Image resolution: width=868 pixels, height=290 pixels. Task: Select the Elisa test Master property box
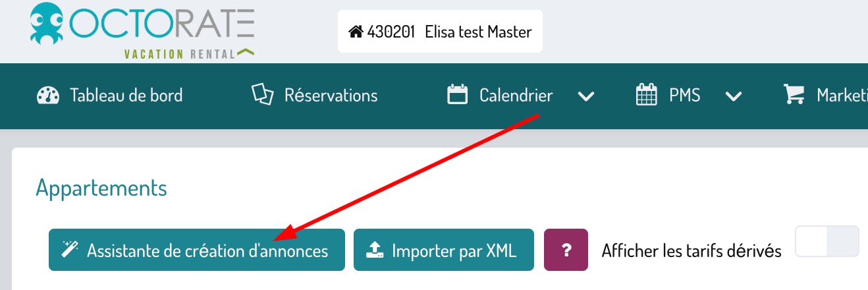click(440, 32)
